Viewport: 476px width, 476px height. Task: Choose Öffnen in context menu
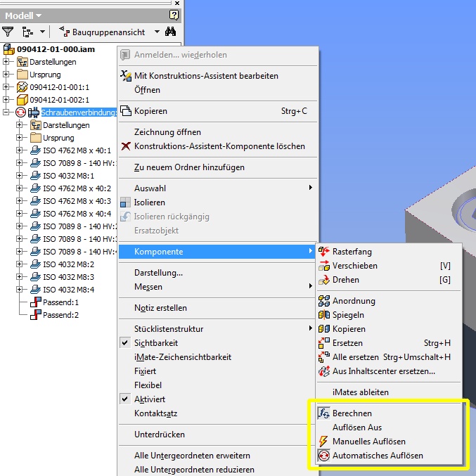click(147, 90)
